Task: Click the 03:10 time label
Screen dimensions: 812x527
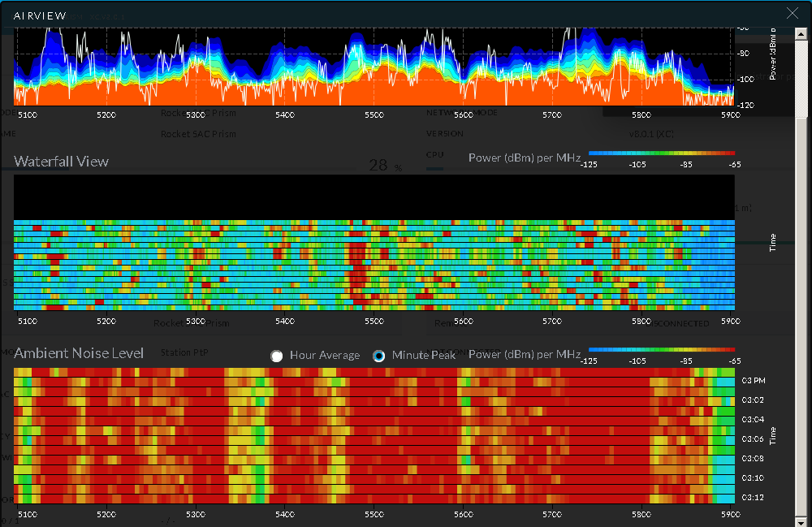Action: tap(753, 477)
